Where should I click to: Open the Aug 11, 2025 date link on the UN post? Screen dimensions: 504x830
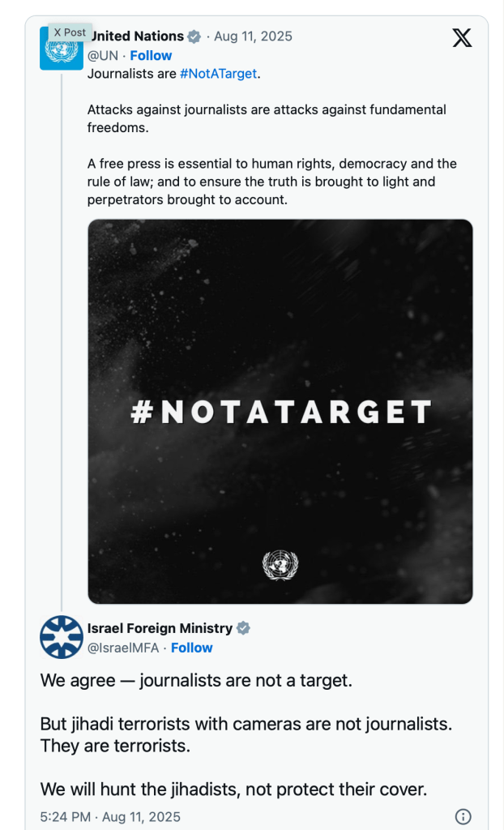[x=253, y=36]
